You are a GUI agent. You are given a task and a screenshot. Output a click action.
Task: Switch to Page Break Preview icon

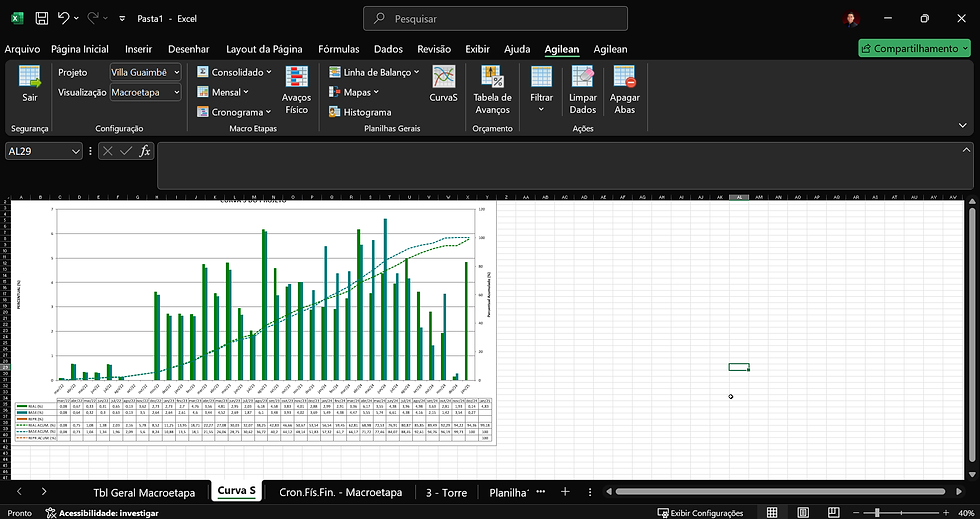click(834, 513)
